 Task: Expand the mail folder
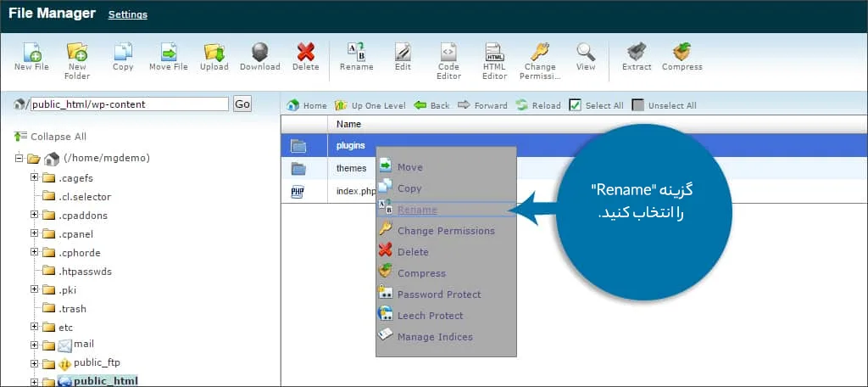coord(34,345)
